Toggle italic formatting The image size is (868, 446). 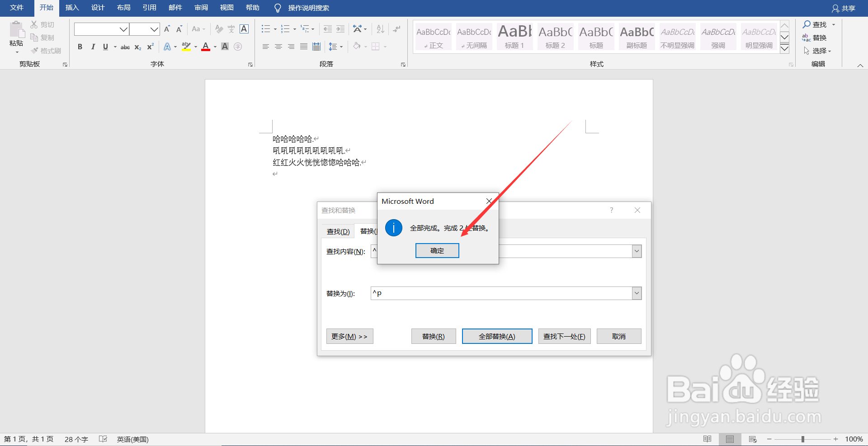(x=93, y=47)
